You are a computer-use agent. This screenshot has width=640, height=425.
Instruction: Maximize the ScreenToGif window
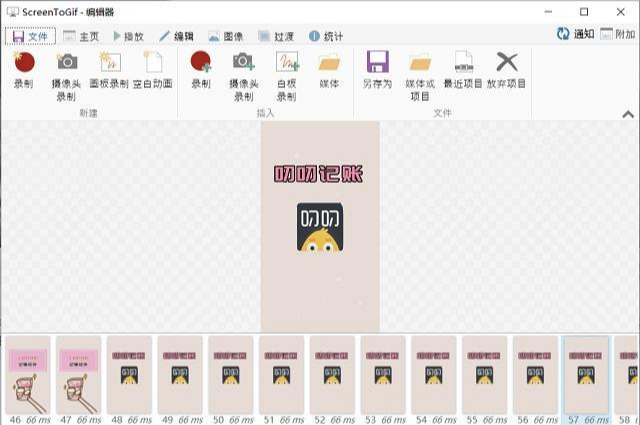pyautogui.click(x=584, y=12)
